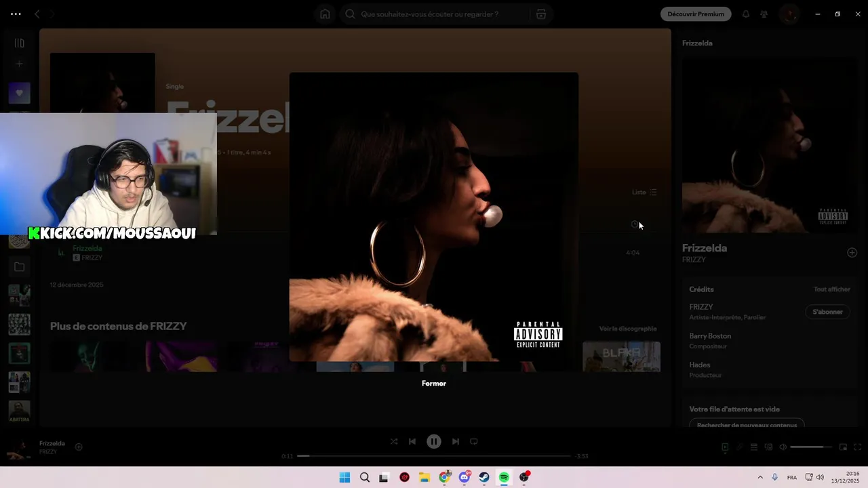Click 'Plus de contenus de FRIZZY' heading

[x=119, y=327]
